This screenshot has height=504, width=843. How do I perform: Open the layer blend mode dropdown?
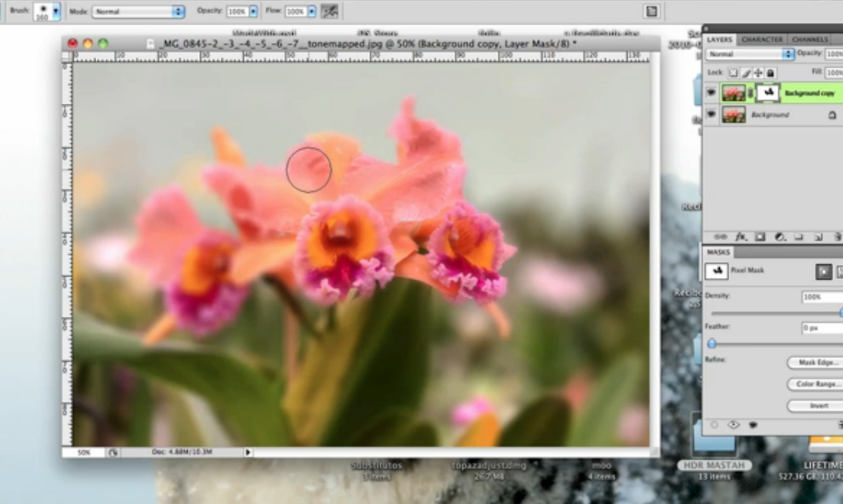pos(788,54)
